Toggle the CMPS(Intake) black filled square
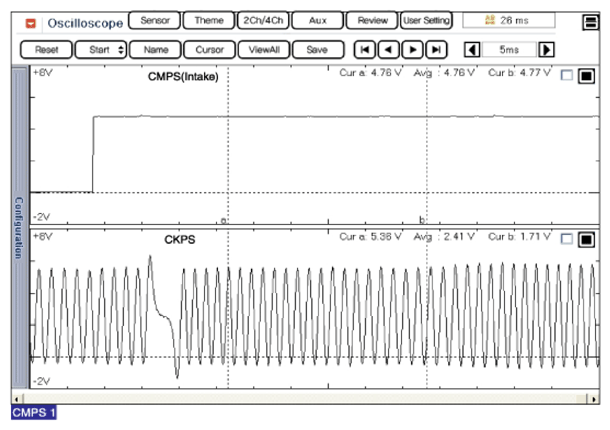 [x=586, y=76]
